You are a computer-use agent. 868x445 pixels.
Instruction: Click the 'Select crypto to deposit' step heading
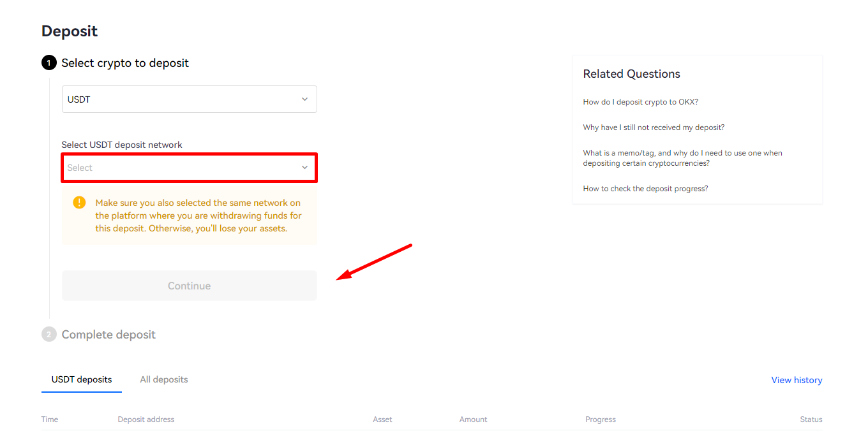coord(125,63)
